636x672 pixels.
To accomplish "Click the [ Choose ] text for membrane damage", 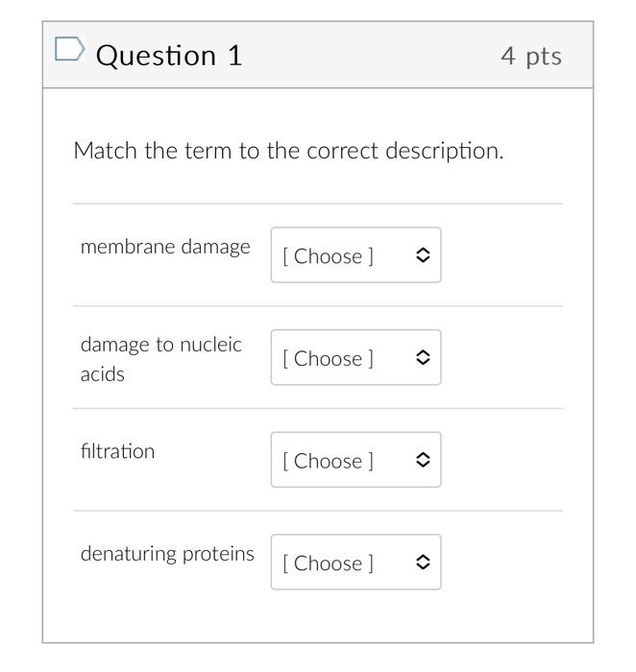I will tap(328, 256).
